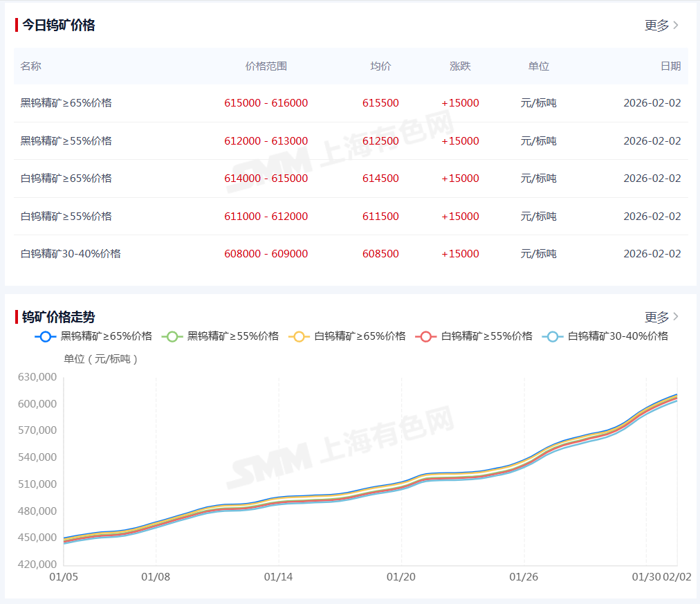
Task: Click 01/05 label on chart x-axis
Action: (x=64, y=577)
